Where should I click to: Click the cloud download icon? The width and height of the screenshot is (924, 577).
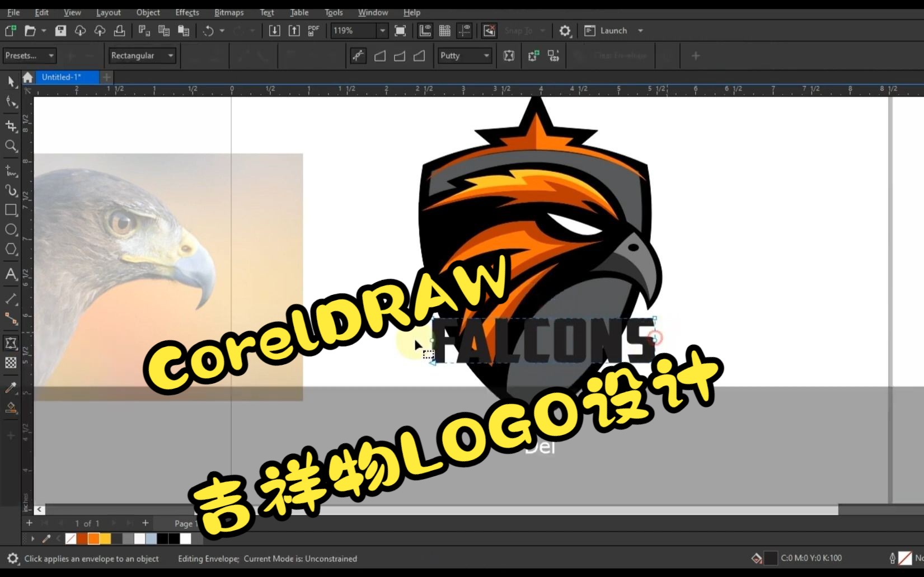pyautogui.click(x=80, y=31)
